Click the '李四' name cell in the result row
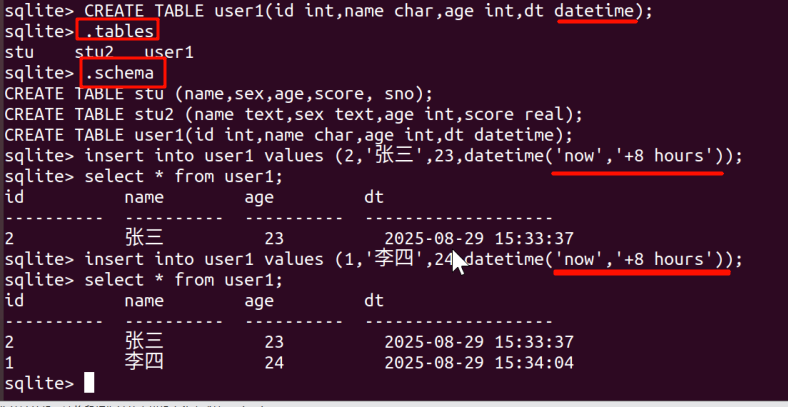Screen dimensions: 788x407 pyautogui.click(x=144, y=362)
